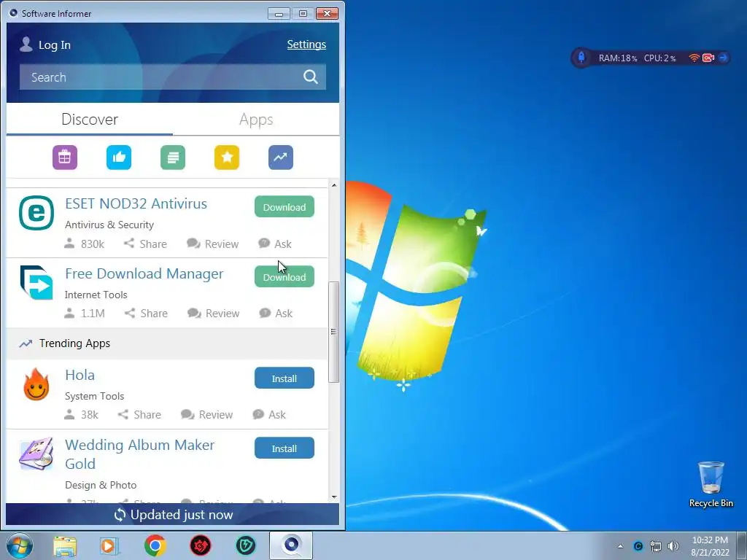Click the user profile icon beside Log In
This screenshot has height=560, width=747.
26,44
